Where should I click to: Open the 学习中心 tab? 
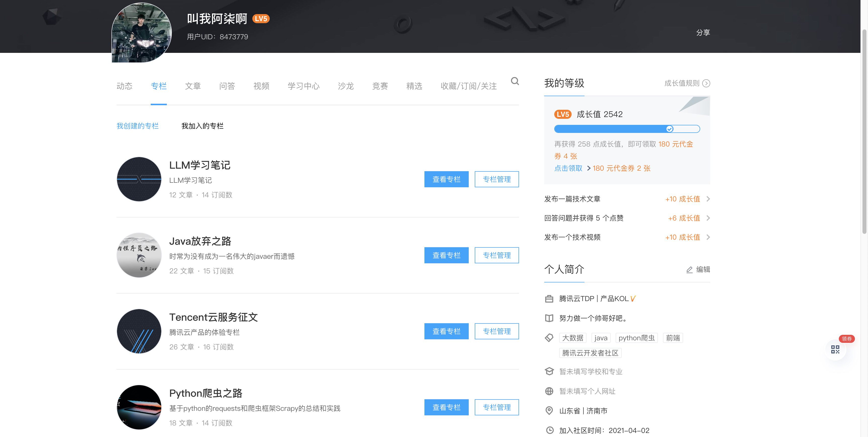click(304, 86)
